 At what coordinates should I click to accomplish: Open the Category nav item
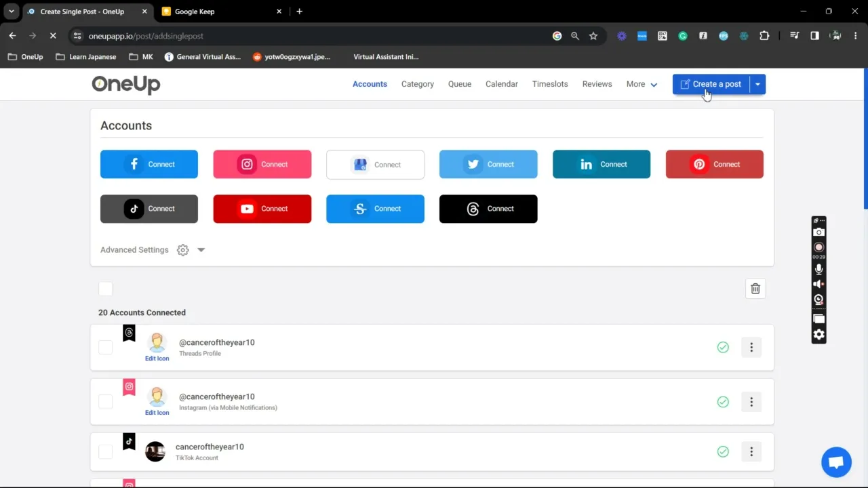pos(418,84)
